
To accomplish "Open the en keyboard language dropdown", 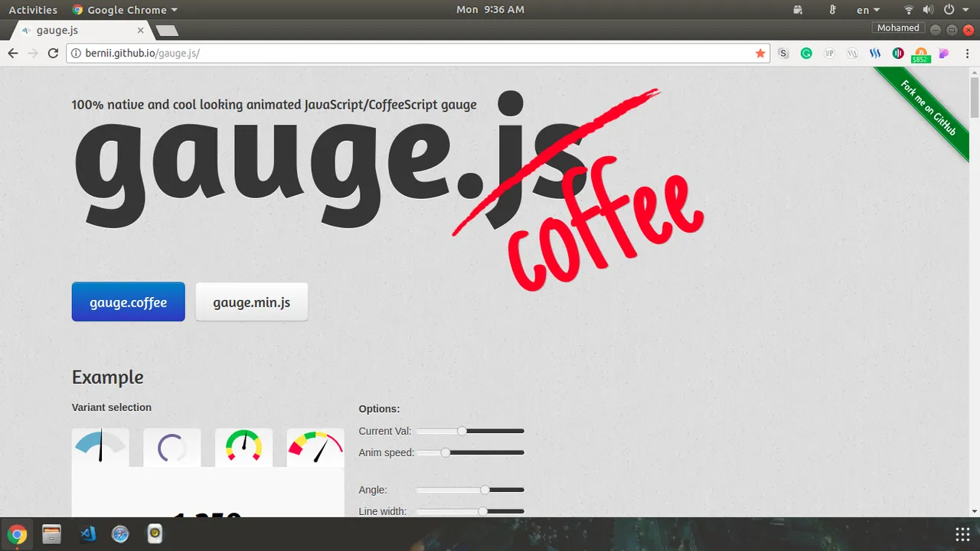I will (868, 10).
